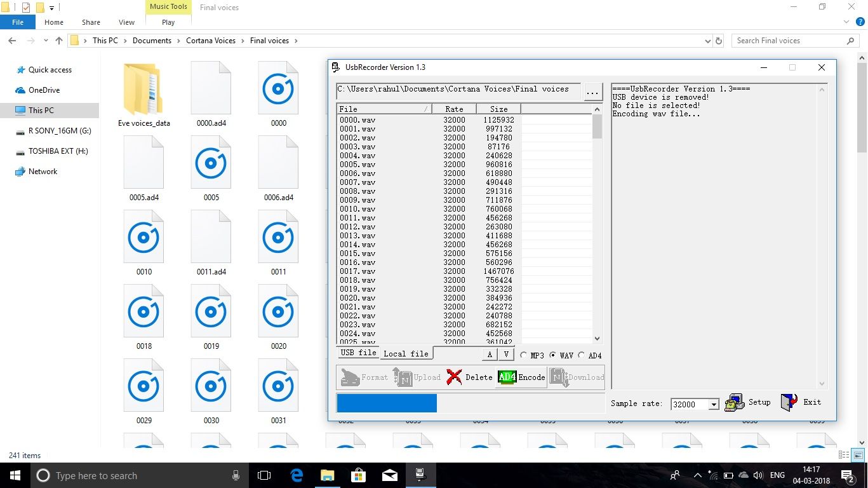
Task: Click the blue encoding progress bar
Action: [x=386, y=402]
